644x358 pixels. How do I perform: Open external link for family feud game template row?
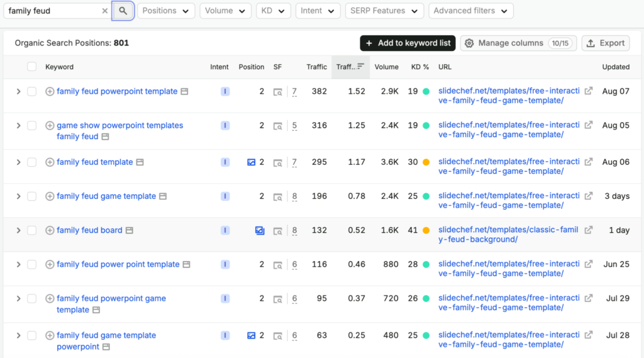pyautogui.click(x=589, y=196)
